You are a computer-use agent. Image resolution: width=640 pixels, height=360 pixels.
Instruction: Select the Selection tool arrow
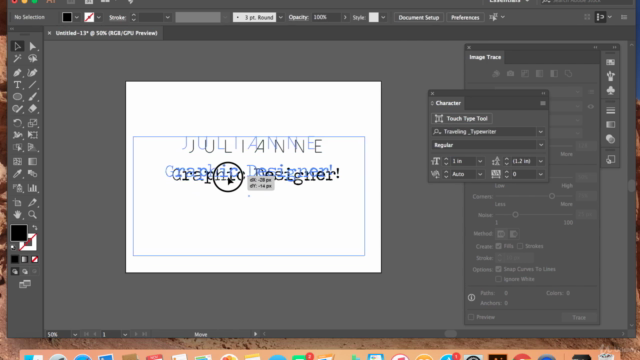17,47
